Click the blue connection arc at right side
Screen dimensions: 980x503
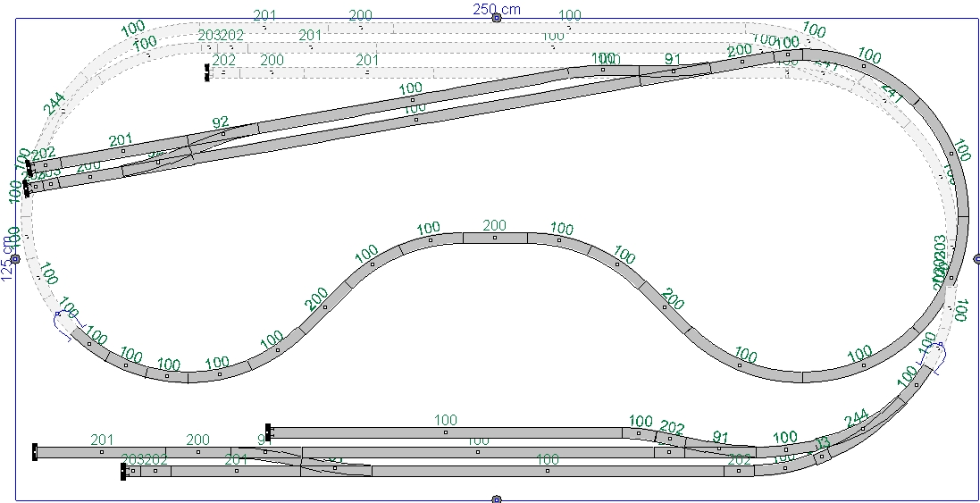click(x=936, y=356)
